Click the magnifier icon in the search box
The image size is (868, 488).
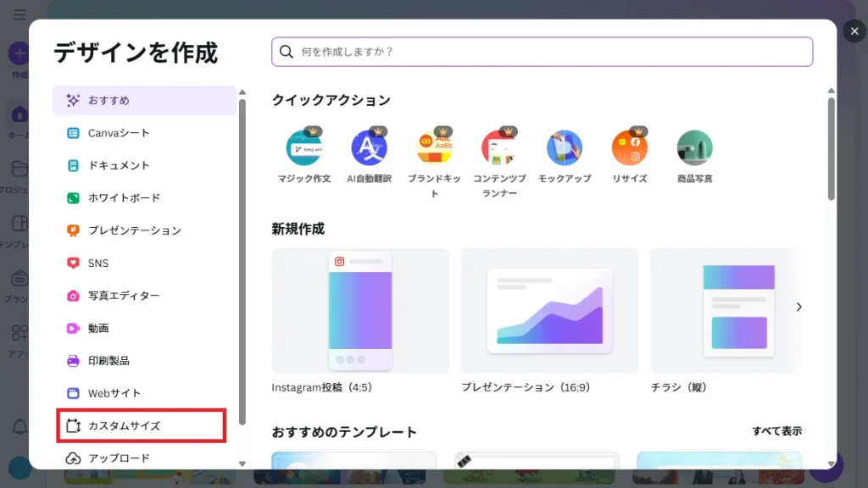[x=287, y=52]
